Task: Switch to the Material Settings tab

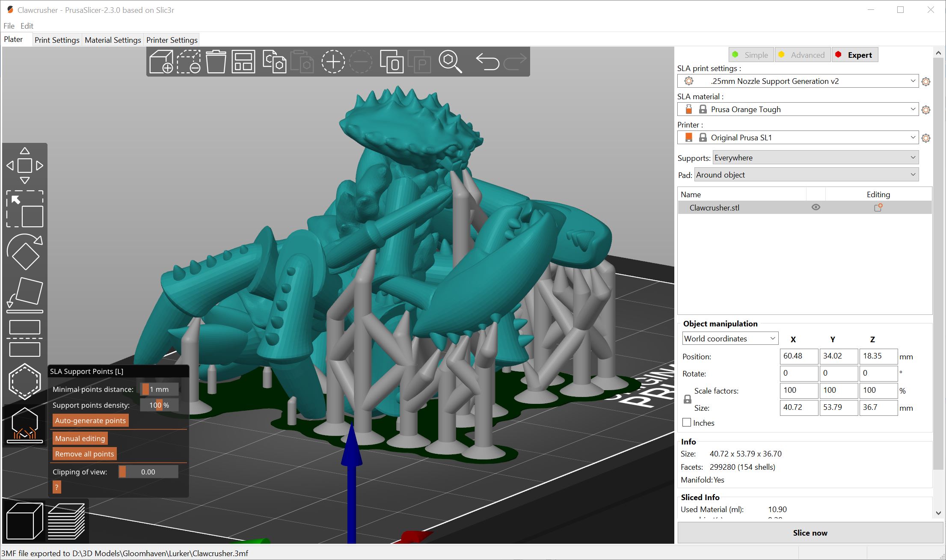Action: (x=113, y=40)
